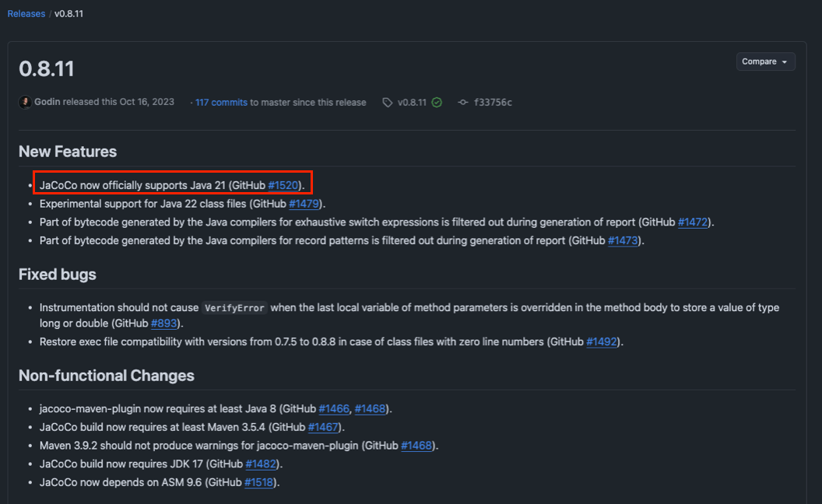Click the 'released this Oct 16, 2023' text
The width and height of the screenshot is (822, 504).
[x=118, y=102]
